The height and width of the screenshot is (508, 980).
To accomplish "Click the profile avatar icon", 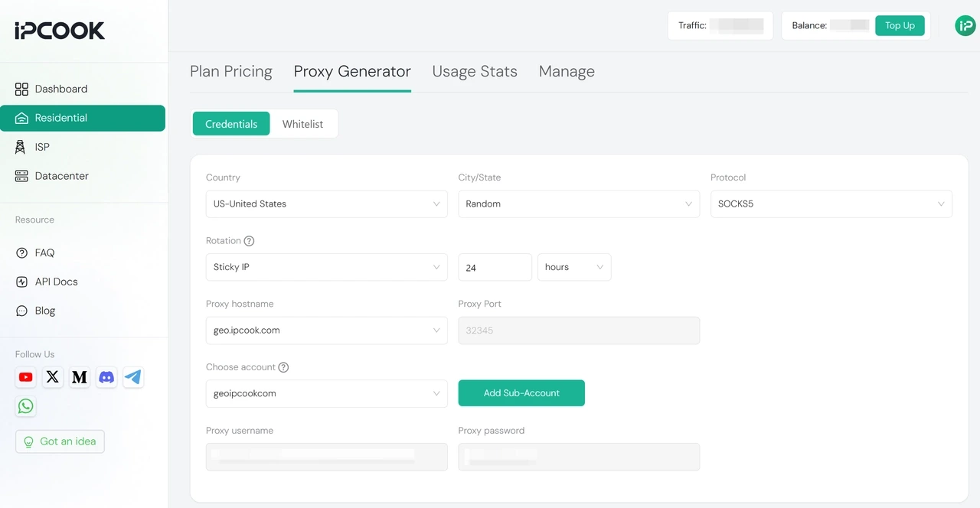I will pos(965,25).
